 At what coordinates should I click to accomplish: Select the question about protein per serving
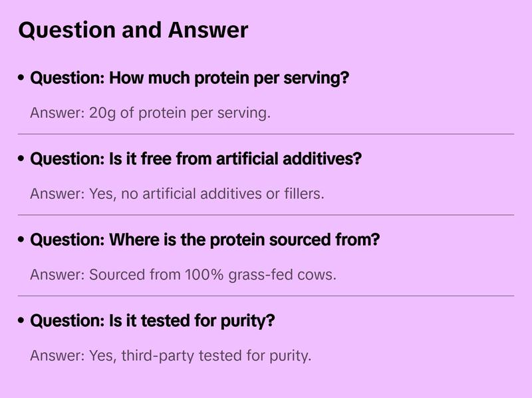(x=190, y=79)
